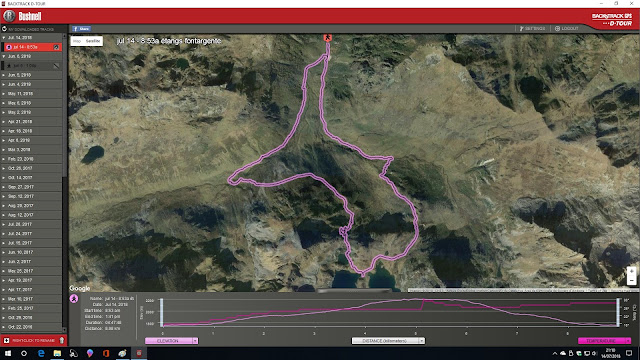Expand the Jun. 5, 2018 group
Screen dimensions: 640x360
[x=4, y=75]
